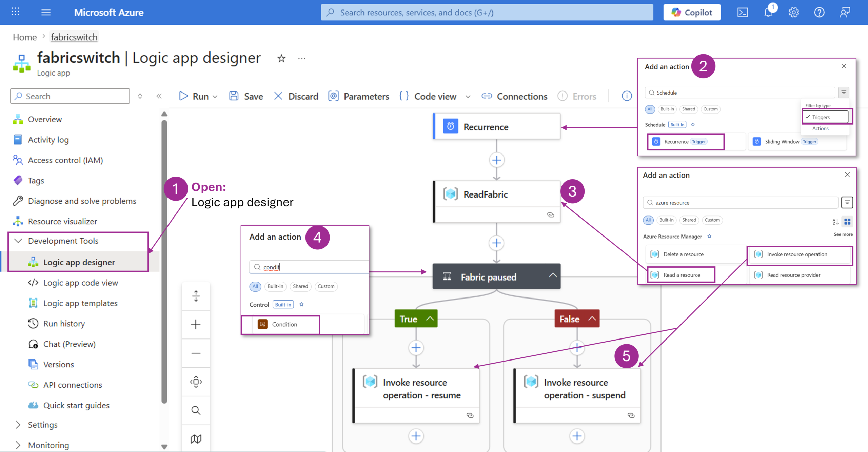868x452 pixels.
Task: Open Tags menu item
Action: (36, 180)
